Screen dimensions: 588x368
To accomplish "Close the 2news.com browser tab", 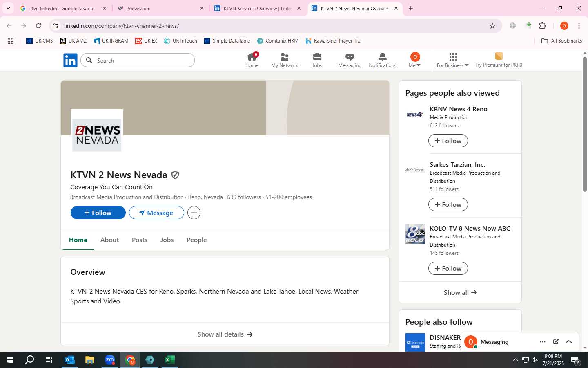I will [x=202, y=8].
